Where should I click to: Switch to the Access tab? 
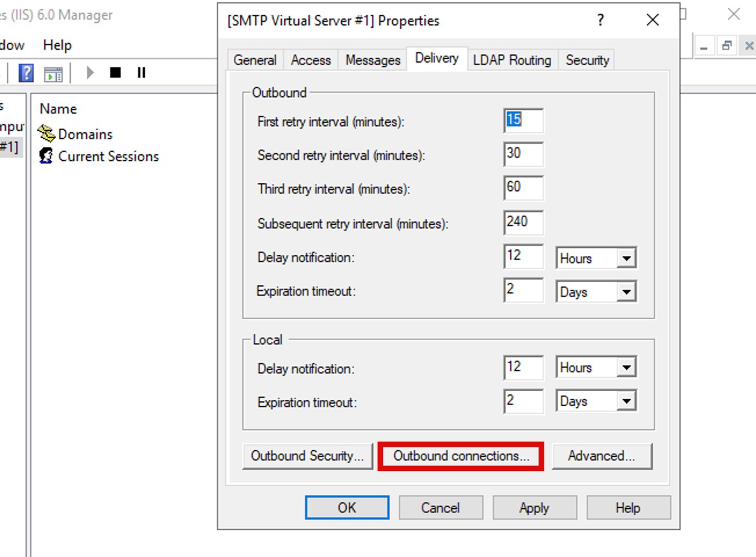coord(311,60)
